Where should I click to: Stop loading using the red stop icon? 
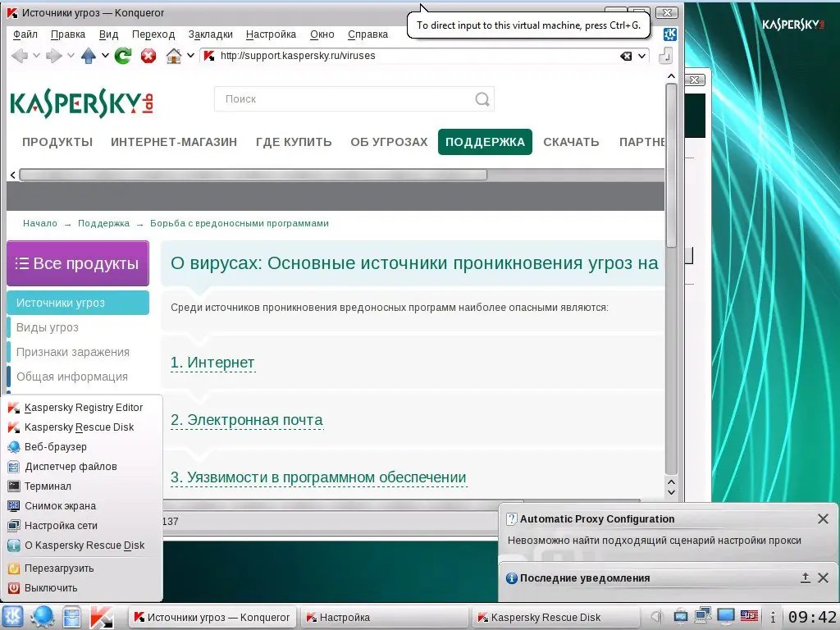148,56
